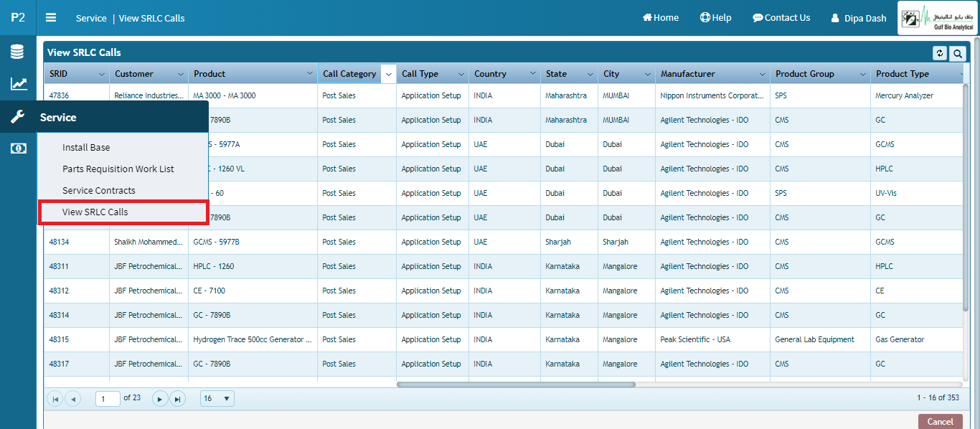Click UV-Vis product type cell
The width and height of the screenshot is (980, 429).
(x=917, y=193)
